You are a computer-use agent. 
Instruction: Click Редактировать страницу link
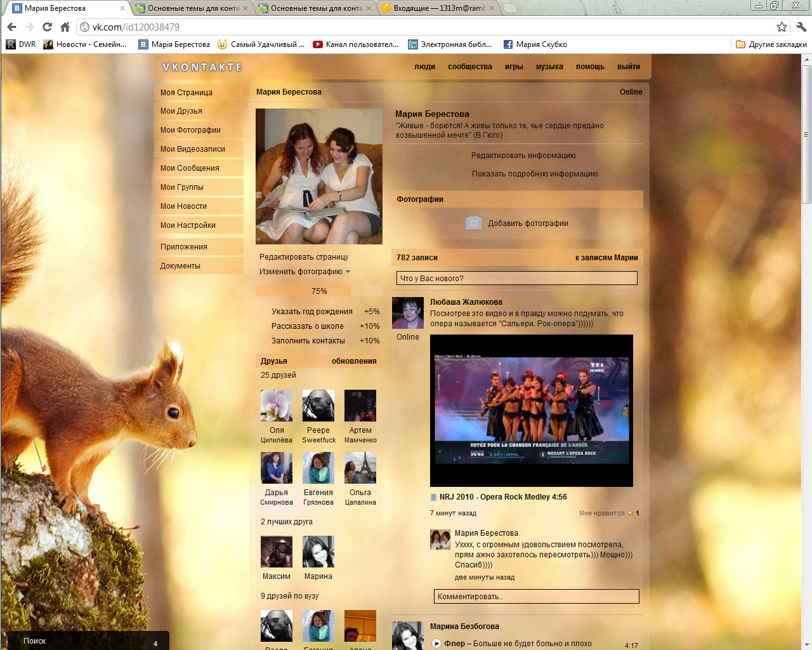click(x=304, y=257)
